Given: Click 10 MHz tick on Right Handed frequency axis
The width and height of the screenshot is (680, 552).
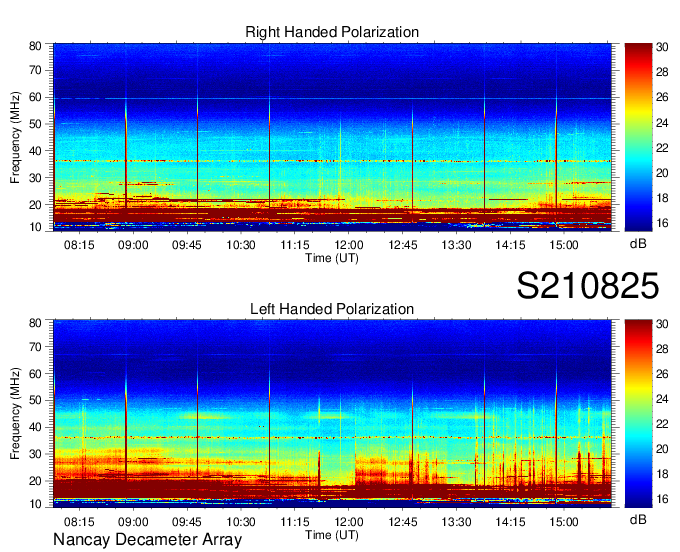Looking at the screenshot, I should (35, 227).
